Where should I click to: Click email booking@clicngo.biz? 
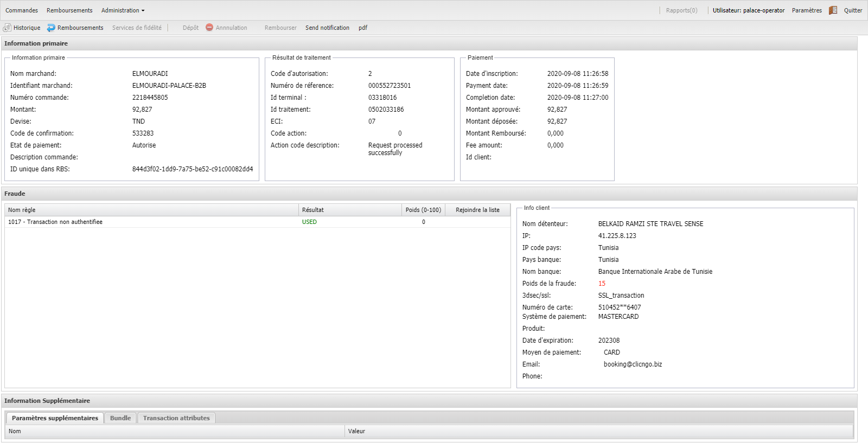pos(633,364)
